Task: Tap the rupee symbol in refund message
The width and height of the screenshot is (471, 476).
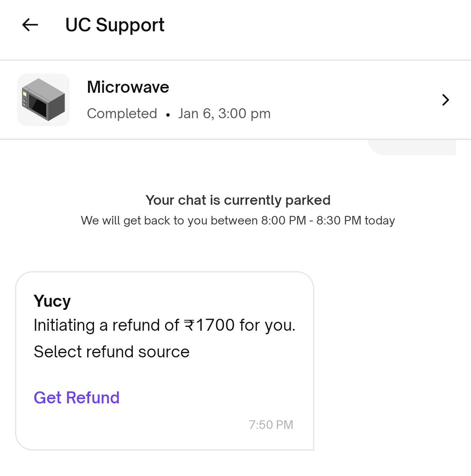Action: pos(189,325)
